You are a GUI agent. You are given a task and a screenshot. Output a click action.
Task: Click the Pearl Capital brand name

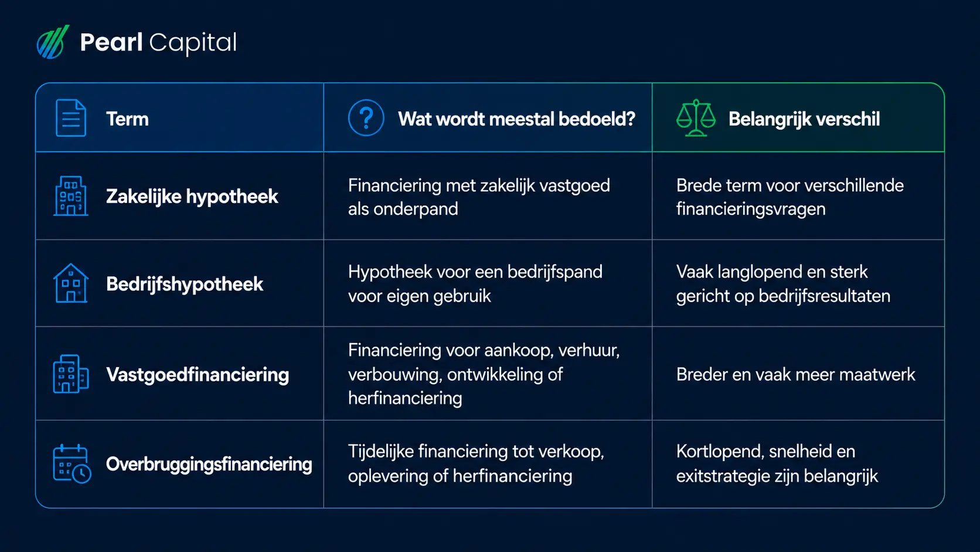(158, 42)
